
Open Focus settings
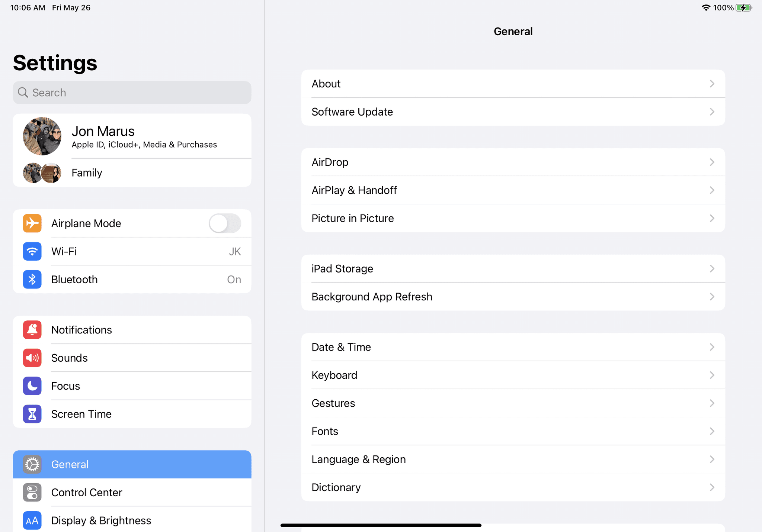click(x=132, y=386)
